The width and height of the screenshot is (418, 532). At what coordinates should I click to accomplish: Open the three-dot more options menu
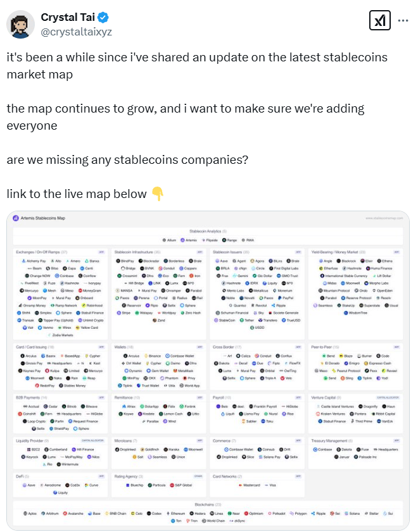click(403, 21)
